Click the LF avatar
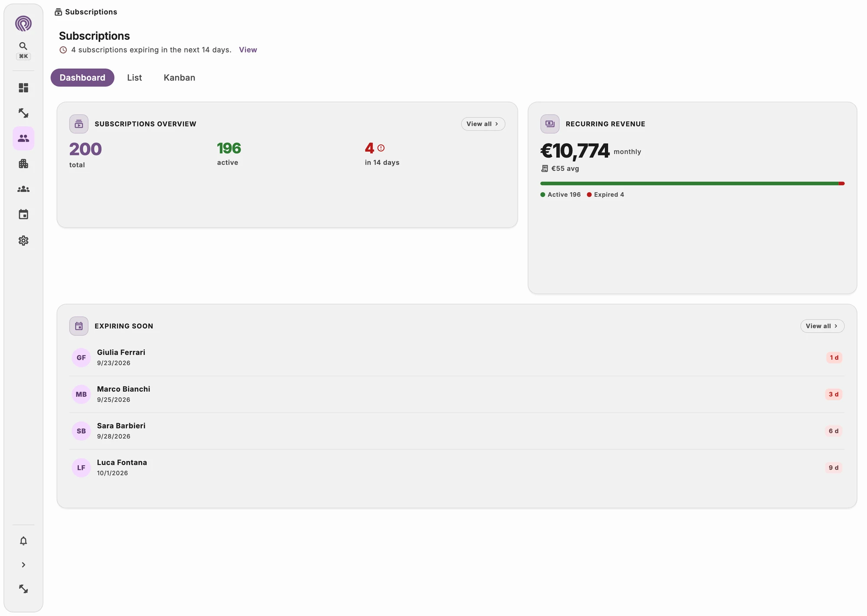 click(x=81, y=468)
